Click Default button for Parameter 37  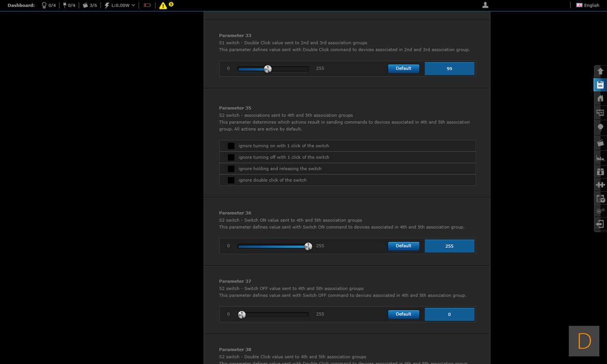pyautogui.click(x=403, y=315)
